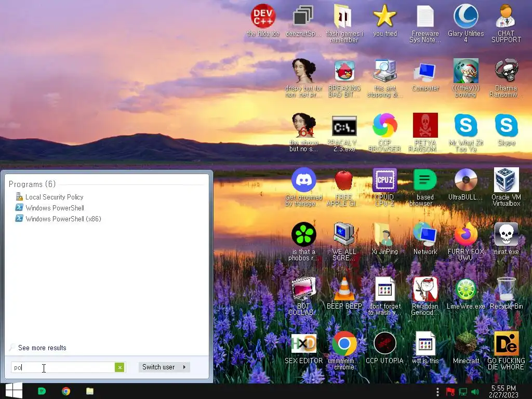
Task: Launch FURRY FOX UWU Firefox icon
Action: 466,235
